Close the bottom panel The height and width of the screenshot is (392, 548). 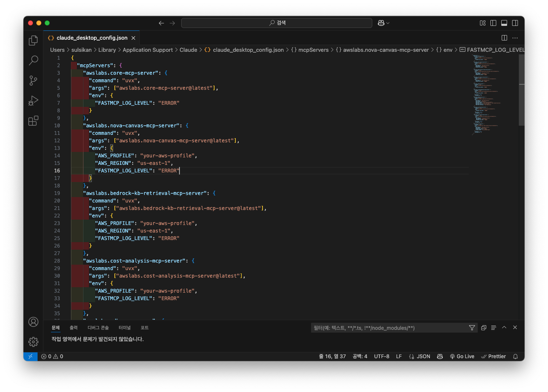pos(515,328)
